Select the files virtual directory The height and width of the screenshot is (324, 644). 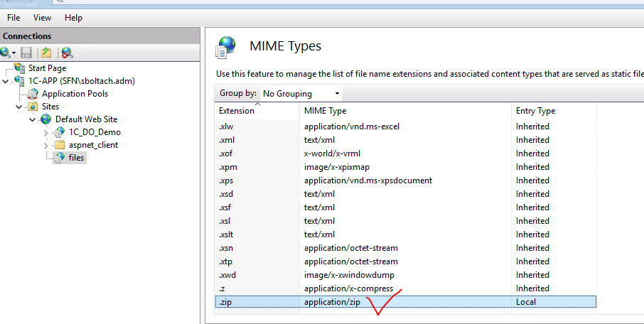[76, 158]
